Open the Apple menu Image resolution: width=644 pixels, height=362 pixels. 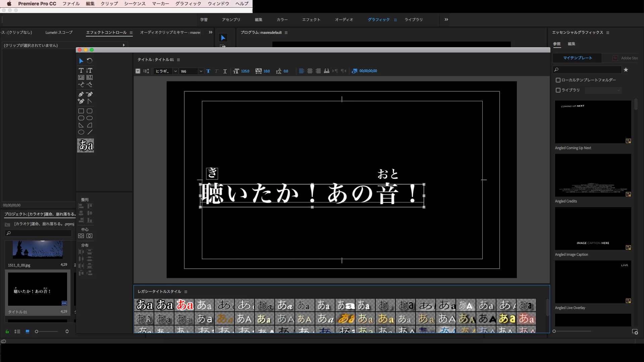[9, 4]
